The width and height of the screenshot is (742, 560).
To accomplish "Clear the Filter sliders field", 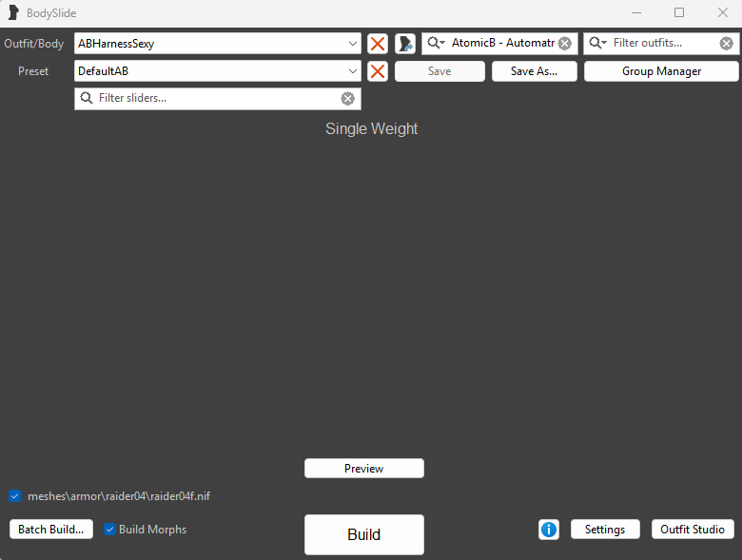I will click(x=348, y=98).
